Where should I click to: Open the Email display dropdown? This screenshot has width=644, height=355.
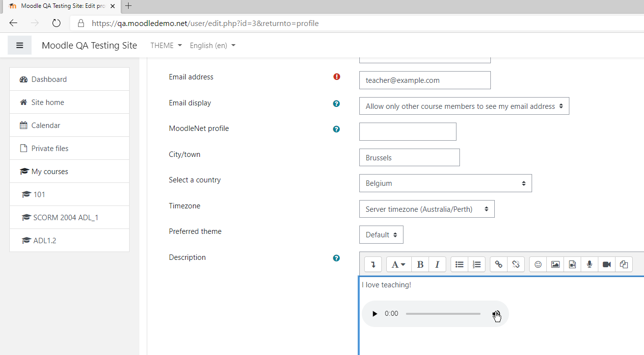pyautogui.click(x=464, y=106)
